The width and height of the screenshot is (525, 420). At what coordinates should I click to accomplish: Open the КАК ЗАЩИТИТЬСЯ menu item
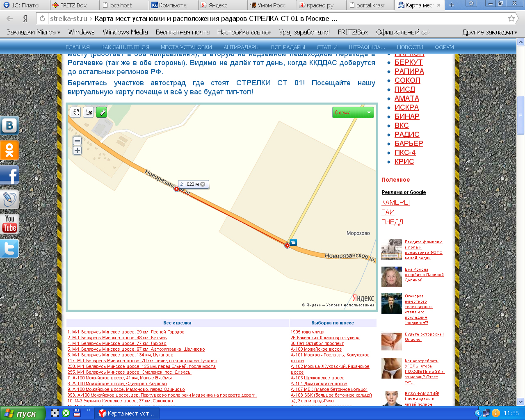coord(125,47)
